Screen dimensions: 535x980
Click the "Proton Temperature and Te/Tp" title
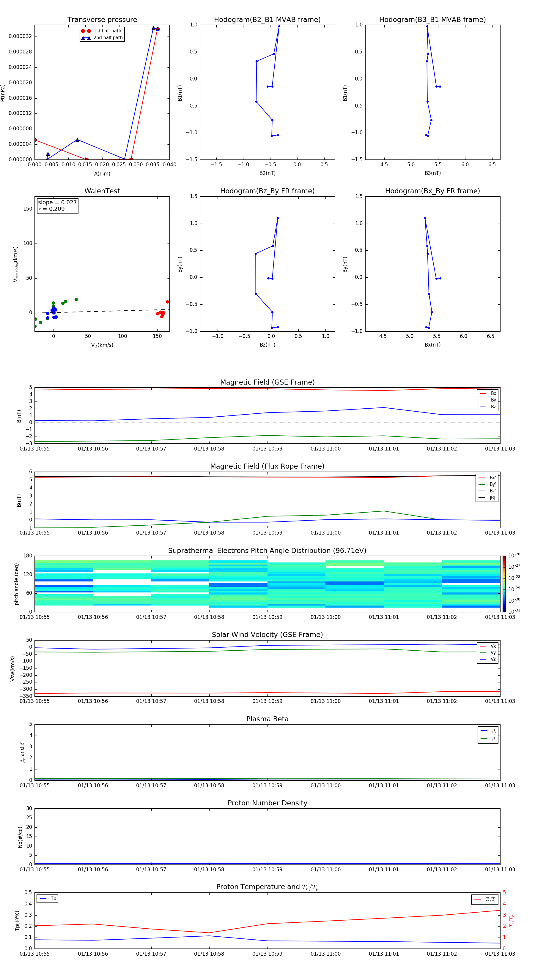267,887
